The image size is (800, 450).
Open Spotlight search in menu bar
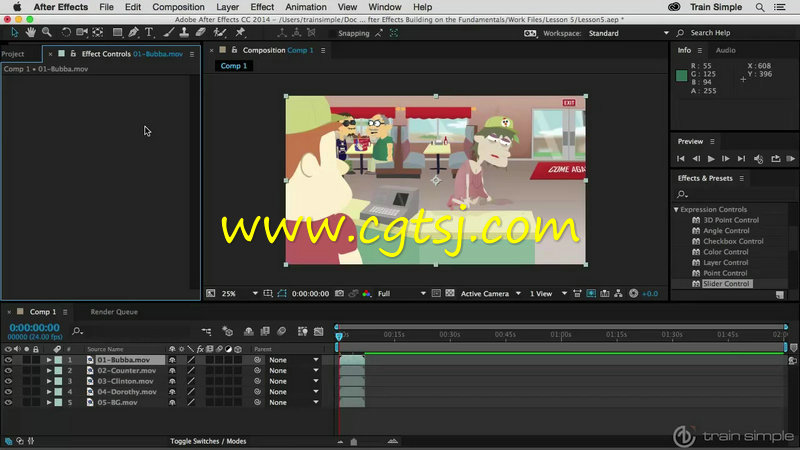tap(760, 7)
